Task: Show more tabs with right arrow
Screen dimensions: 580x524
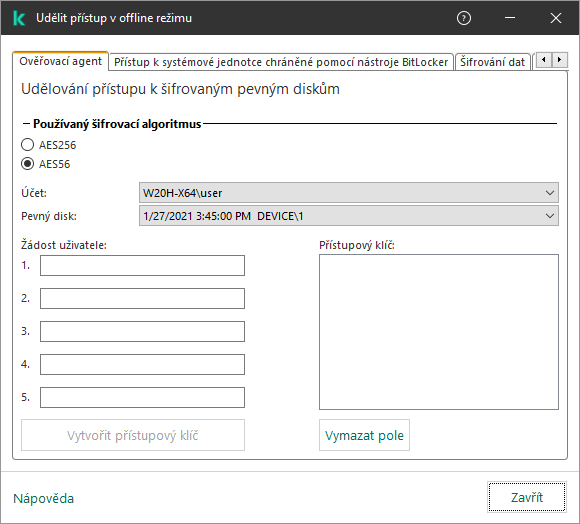Action: (559, 60)
